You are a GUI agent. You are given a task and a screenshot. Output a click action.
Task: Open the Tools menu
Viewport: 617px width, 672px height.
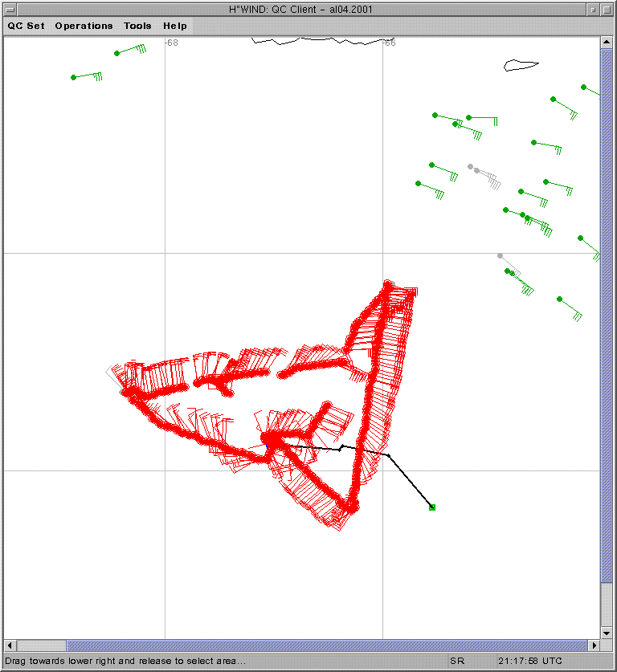point(137,26)
